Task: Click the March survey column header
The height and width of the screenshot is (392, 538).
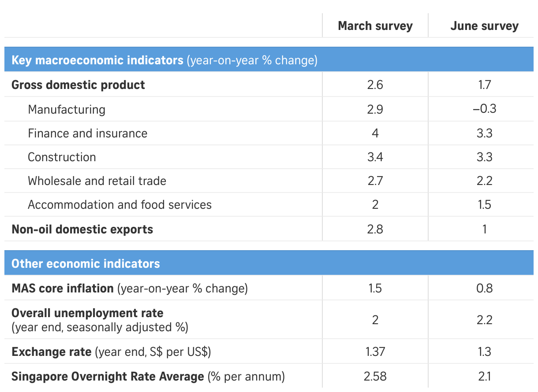Action: coord(375,26)
